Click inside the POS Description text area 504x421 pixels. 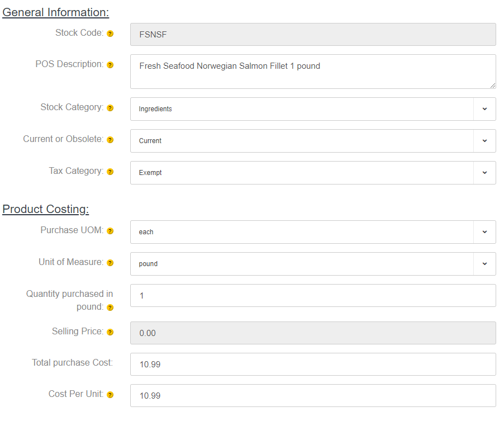313,72
